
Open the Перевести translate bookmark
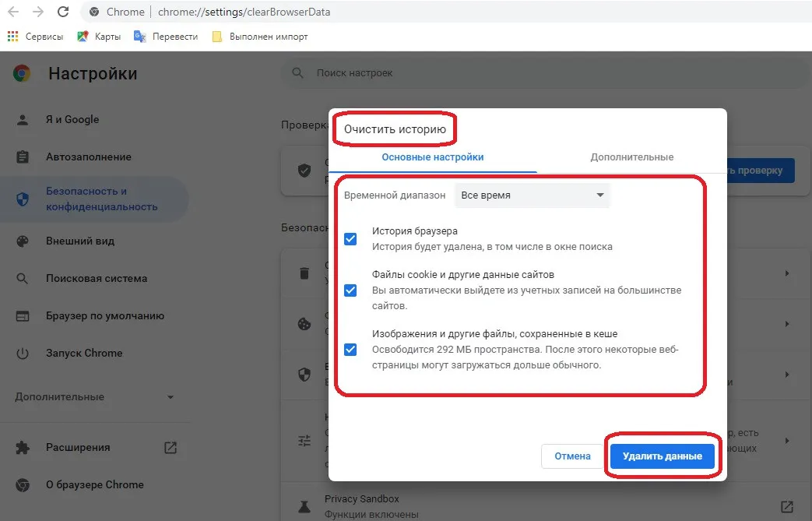tap(166, 37)
